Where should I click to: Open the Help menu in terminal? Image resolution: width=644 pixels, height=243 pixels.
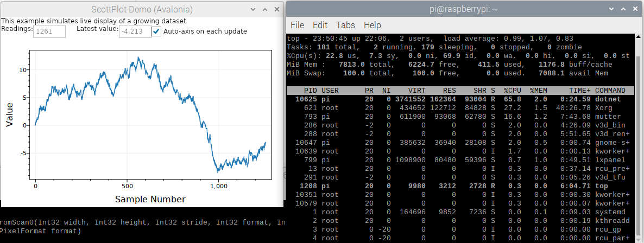(x=372, y=25)
